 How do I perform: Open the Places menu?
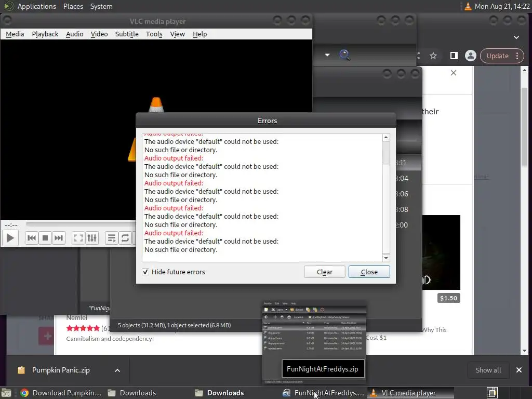point(73,6)
